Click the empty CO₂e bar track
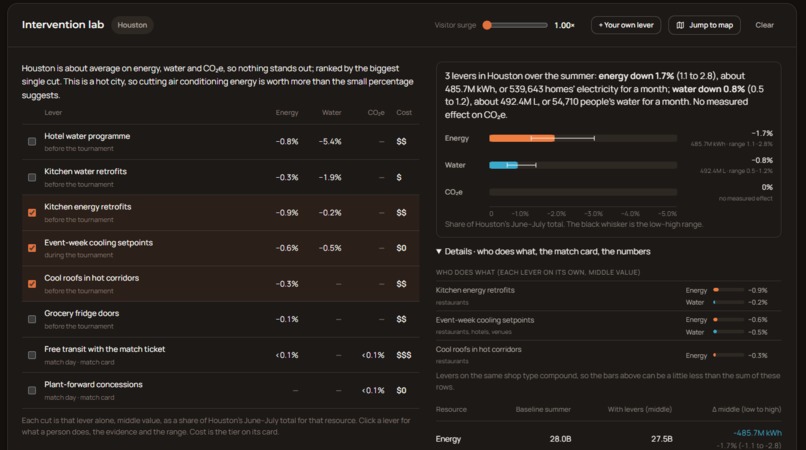The width and height of the screenshot is (806, 450). 583,192
